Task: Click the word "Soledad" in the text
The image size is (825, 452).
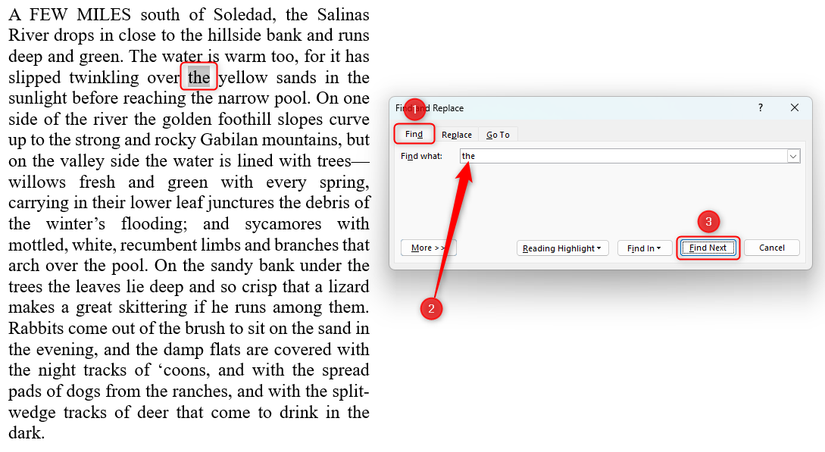Action: (x=244, y=14)
